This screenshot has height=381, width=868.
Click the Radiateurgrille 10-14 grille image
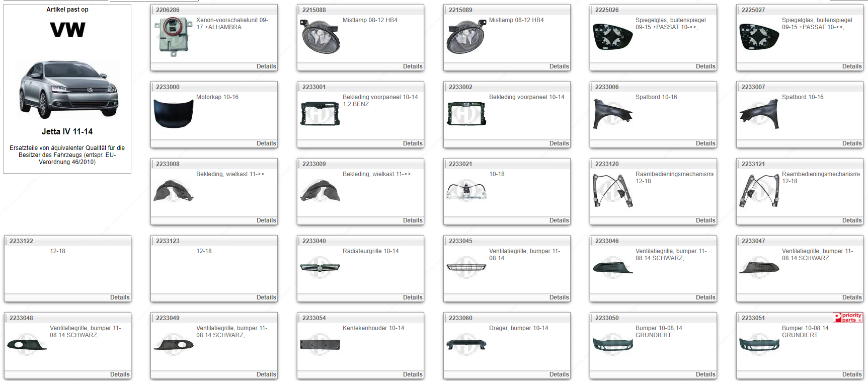click(320, 267)
